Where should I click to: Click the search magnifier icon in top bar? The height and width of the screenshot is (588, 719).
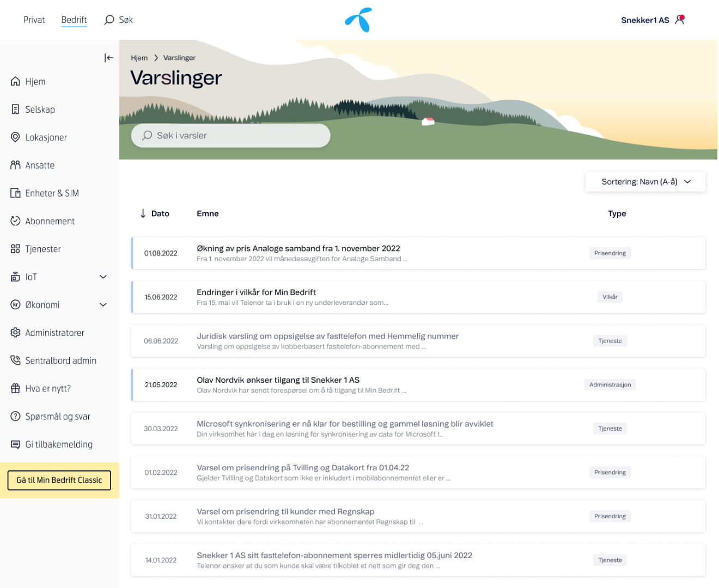point(109,20)
